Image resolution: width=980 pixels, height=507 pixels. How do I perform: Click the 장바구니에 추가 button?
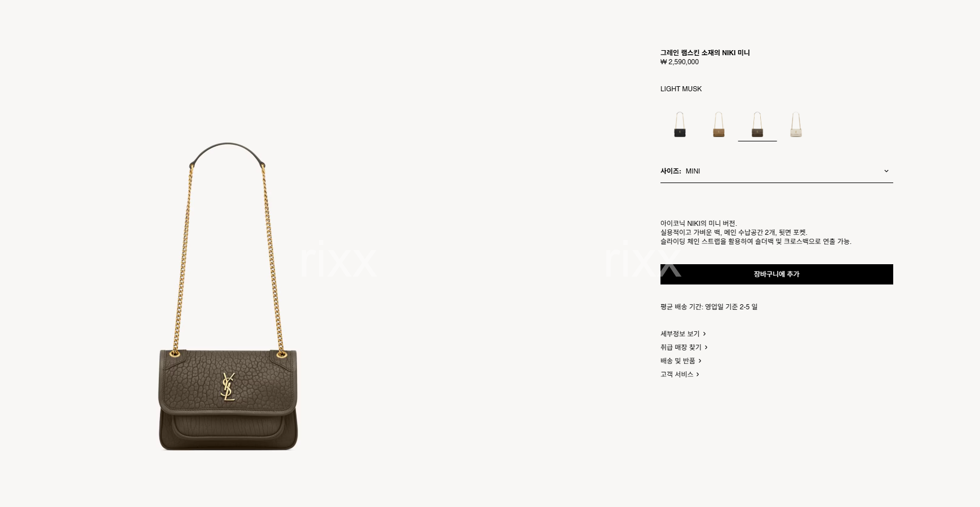coord(777,274)
